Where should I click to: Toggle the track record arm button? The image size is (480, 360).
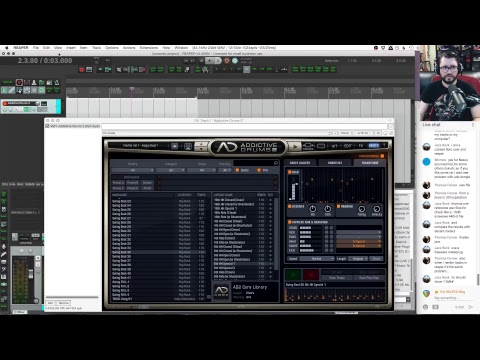click(x=5, y=103)
